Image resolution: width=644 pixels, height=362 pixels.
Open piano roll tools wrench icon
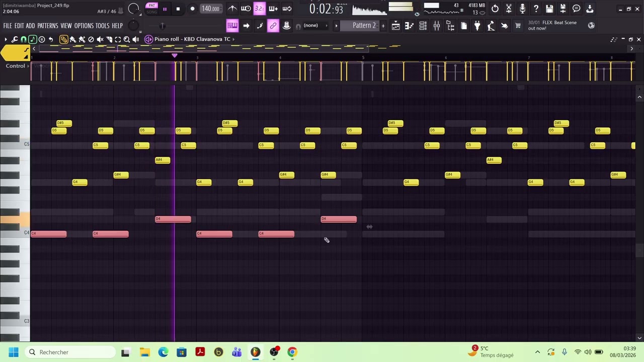15,39
